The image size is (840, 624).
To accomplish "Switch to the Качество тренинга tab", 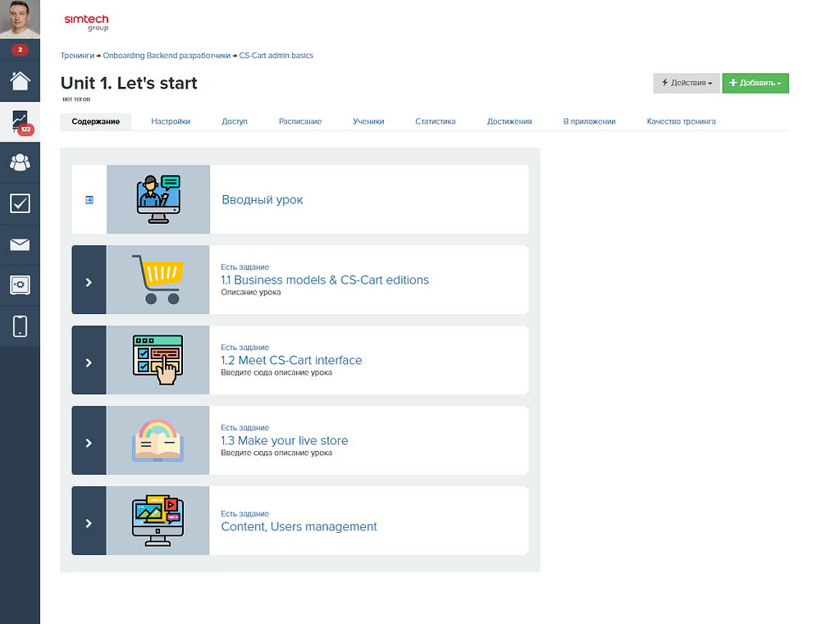I will 681,121.
